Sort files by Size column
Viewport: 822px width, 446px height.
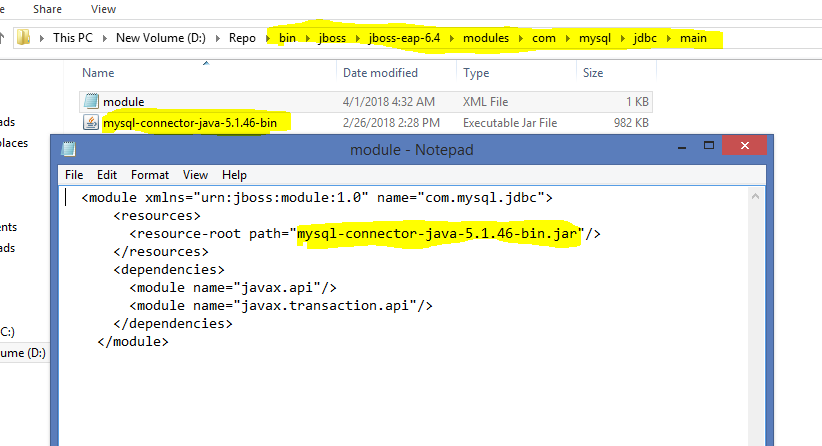pos(593,73)
